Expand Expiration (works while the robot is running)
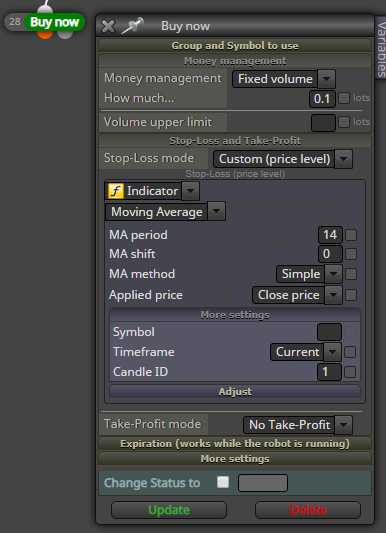The width and height of the screenshot is (386, 533). coord(235,444)
